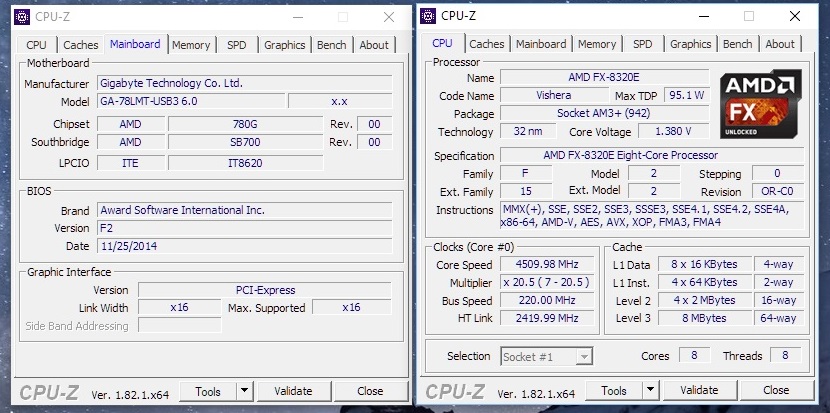Screen dimensions: 830x413
Task: Open Caches tab in right window
Action: (487, 44)
